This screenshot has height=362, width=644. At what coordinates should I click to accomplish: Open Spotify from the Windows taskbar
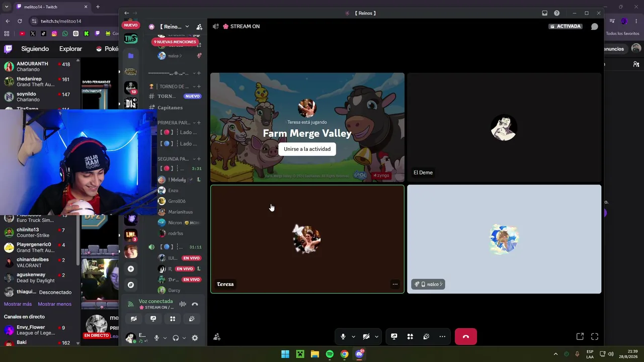click(330, 354)
